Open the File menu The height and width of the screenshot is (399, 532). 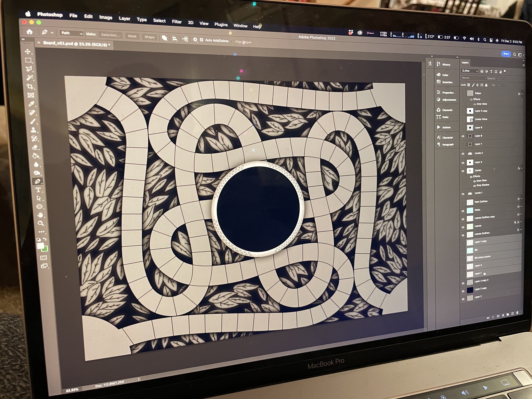click(73, 16)
